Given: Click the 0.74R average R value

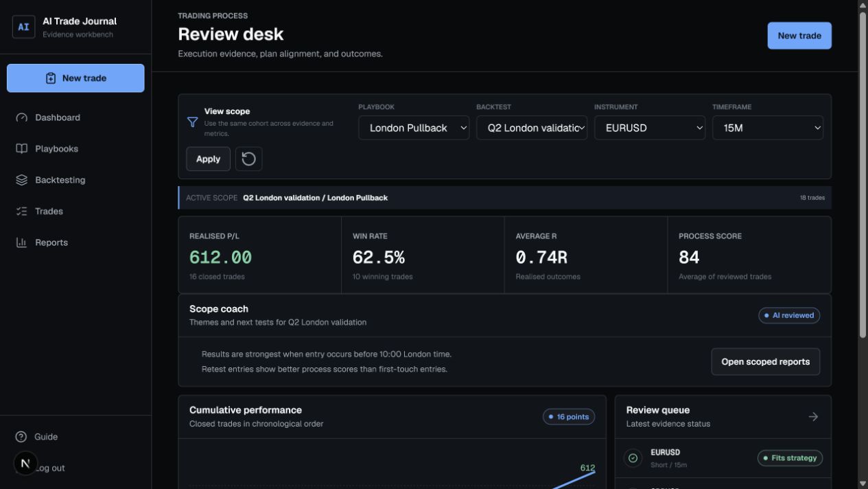Looking at the screenshot, I should click(541, 258).
